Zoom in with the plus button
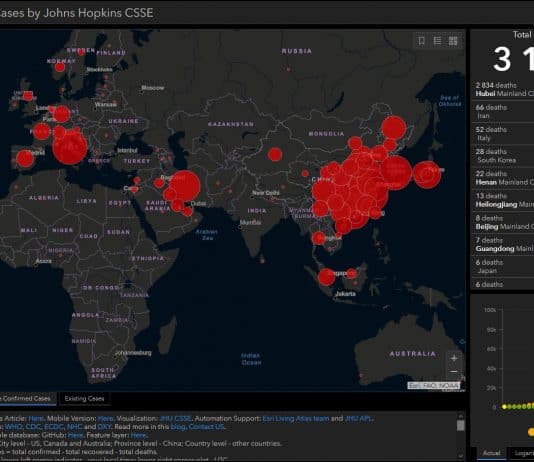Image resolution: width=534 pixels, height=462 pixels. tap(454, 359)
